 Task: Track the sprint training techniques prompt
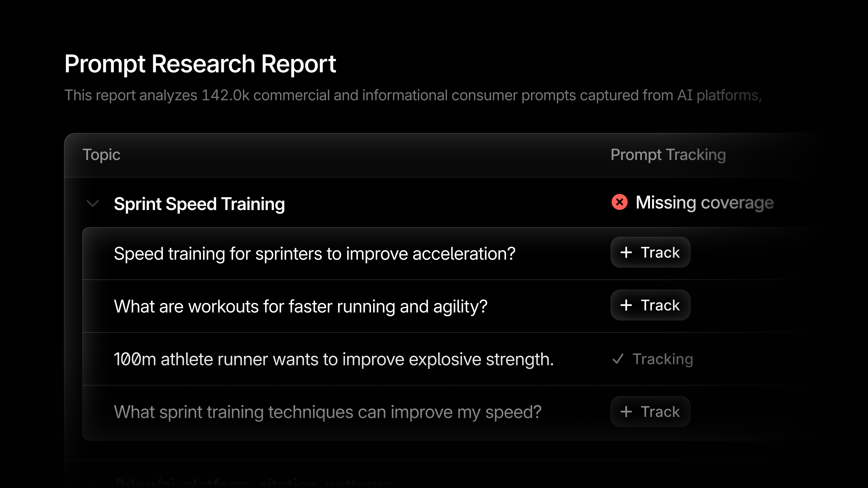pos(650,412)
